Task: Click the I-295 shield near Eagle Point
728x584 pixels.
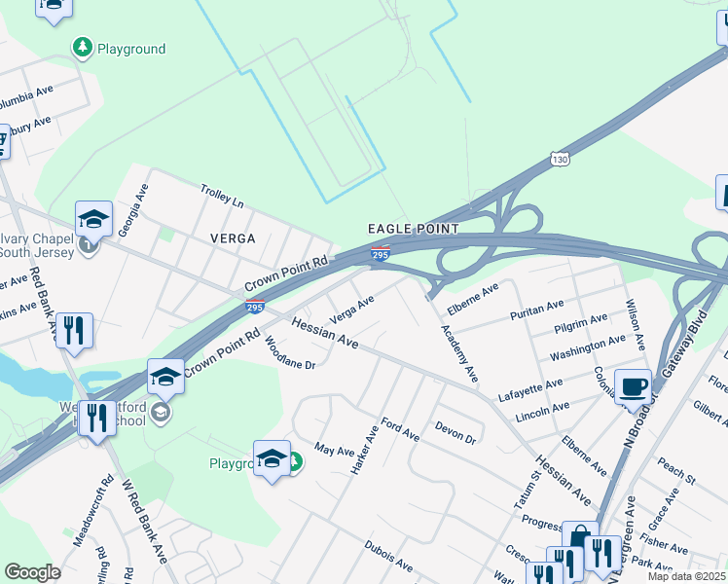Action: tap(381, 254)
